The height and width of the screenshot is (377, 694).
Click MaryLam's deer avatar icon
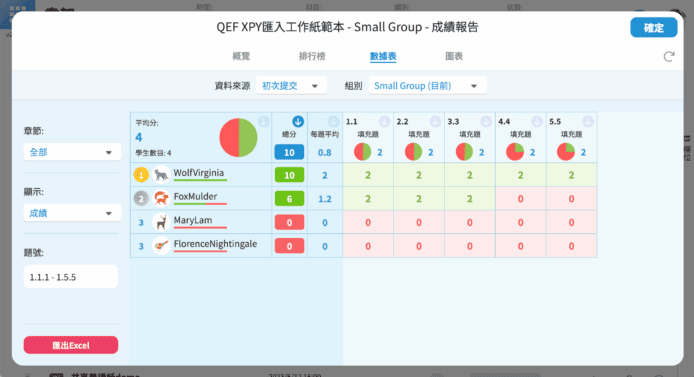pos(161,222)
